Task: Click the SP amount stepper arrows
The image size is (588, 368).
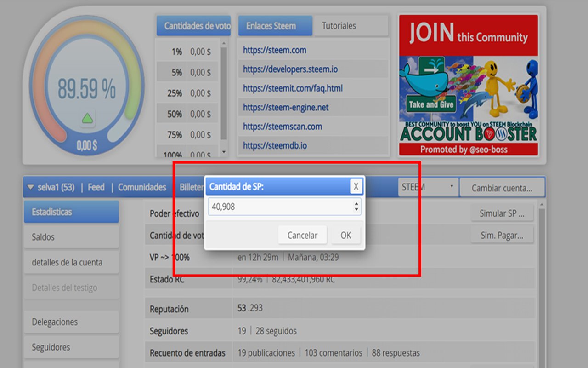Action: pos(356,207)
